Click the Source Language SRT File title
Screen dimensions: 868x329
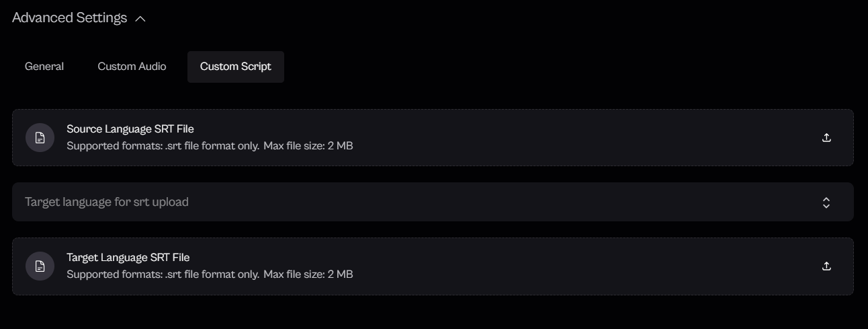(130, 129)
